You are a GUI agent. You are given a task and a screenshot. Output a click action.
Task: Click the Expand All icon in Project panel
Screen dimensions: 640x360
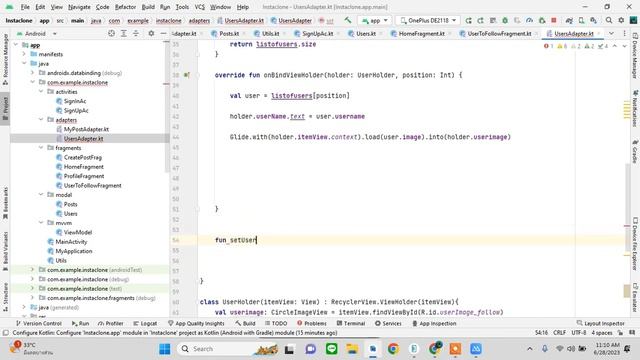coord(124,33)
